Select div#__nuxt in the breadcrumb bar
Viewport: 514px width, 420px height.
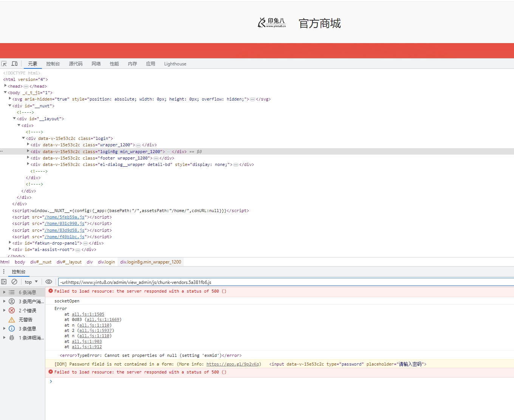click(x=41, y=262)
